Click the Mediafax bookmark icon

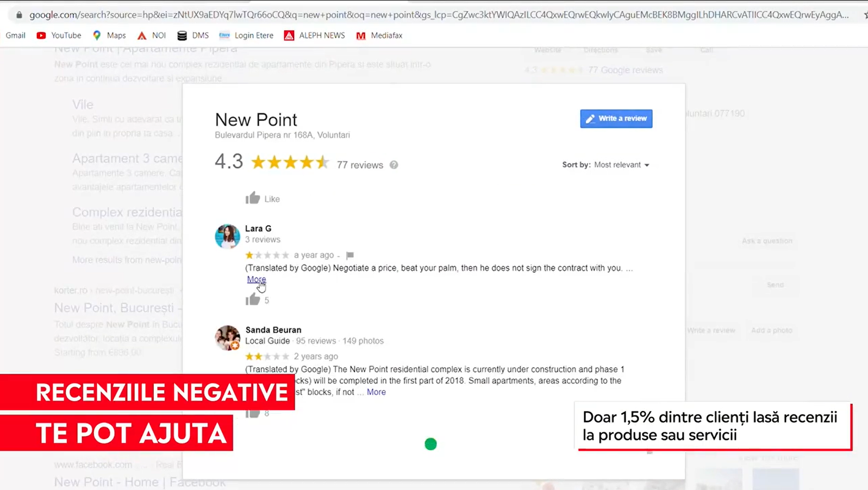tap(361, 35)
